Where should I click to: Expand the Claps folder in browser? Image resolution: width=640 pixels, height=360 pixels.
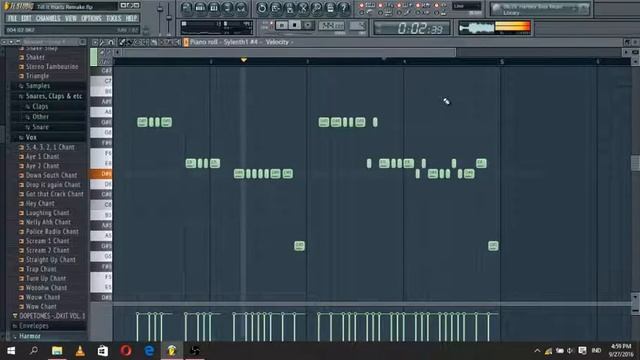click(x=40, y=107)
